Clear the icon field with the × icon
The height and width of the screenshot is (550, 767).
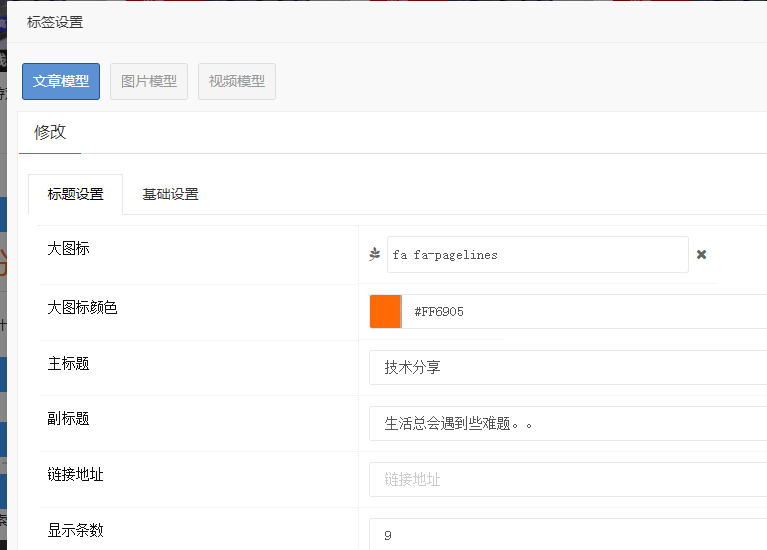tap(702, 255)
